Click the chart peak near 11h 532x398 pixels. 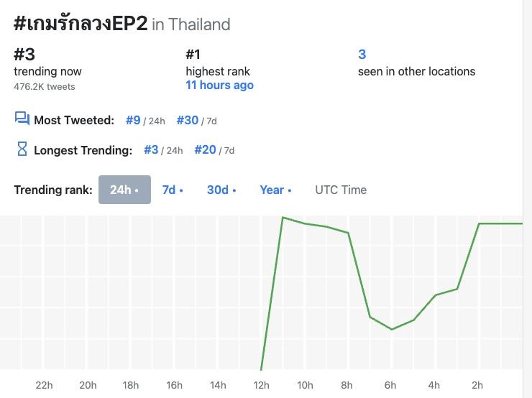(x=283, y=217)
